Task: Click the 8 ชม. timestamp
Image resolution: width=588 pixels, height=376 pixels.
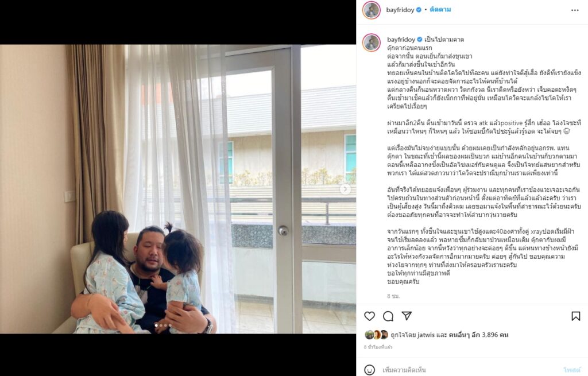Action: (393, 296)
